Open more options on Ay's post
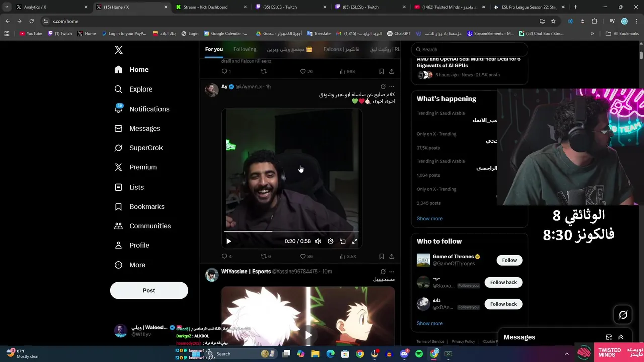 click(392, 87)
